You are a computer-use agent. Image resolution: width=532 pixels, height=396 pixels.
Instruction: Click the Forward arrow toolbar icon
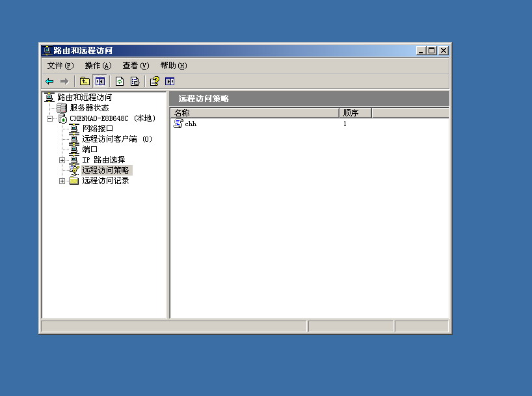[x=64, y=81]
